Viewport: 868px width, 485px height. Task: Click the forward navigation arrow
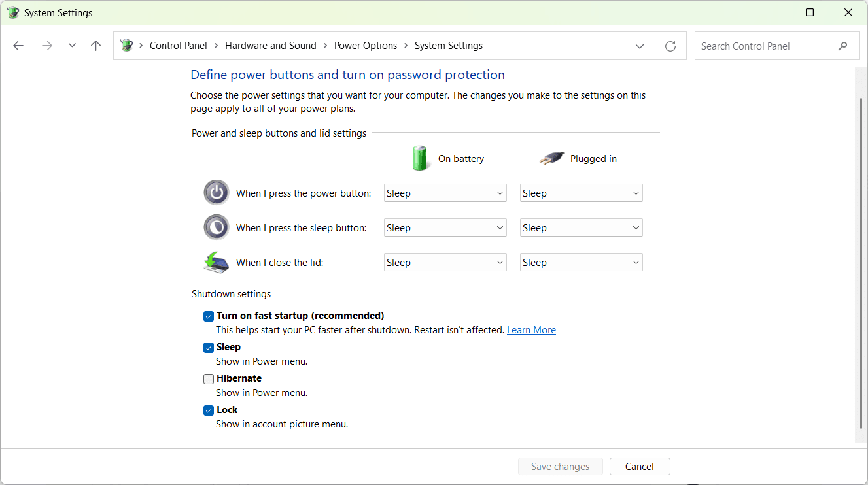point(46,46)
